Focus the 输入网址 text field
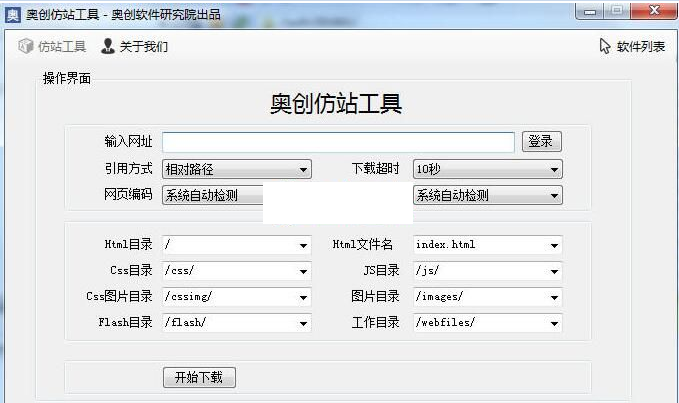The image size is (679, 403). (x=338, y=142)
